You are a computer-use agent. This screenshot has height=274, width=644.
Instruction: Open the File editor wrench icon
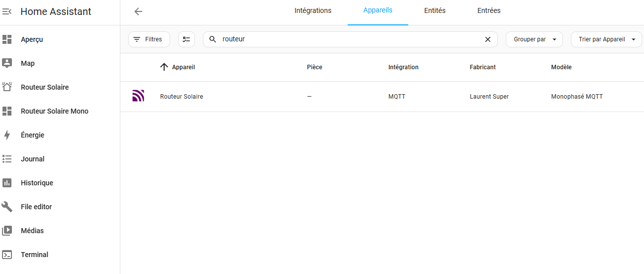[x=7, y=207]
